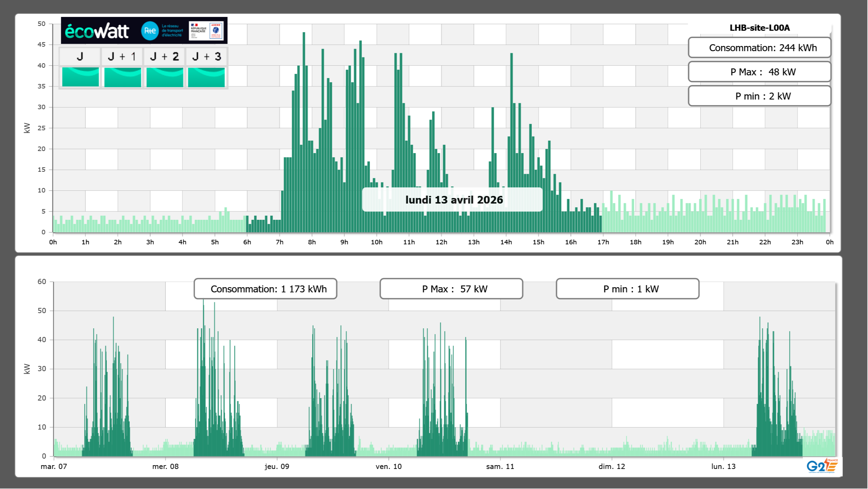Click the weekly Consommation 1 173 kWh box

click(265, 289)
